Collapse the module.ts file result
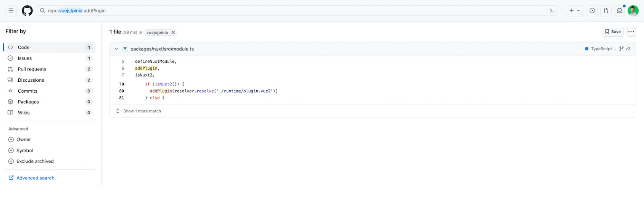Image resolution: width=644 pixels, height=218 pixels. (x=117, y=49)
